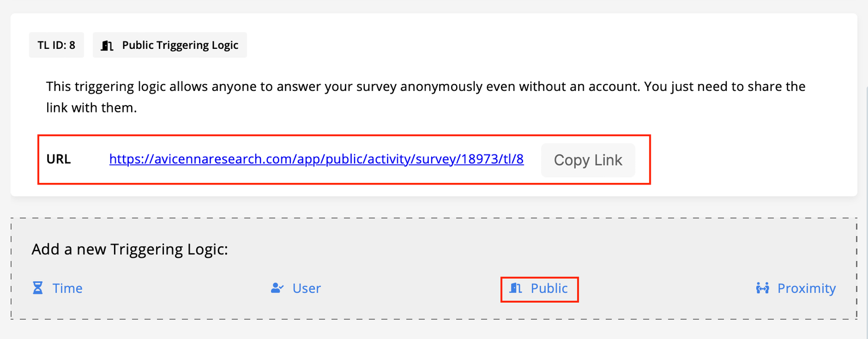
Task: Add a new Public triggering logic
Action: (549, 288)
